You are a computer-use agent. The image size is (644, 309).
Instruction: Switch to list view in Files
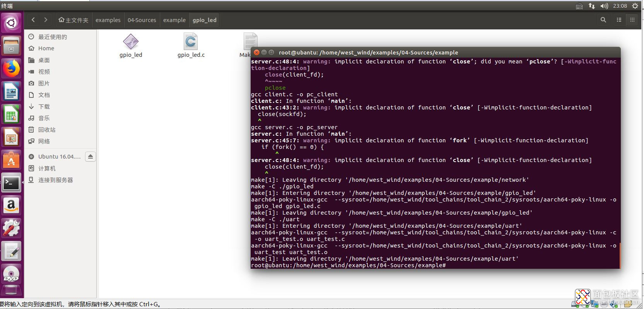click(619, 20)
